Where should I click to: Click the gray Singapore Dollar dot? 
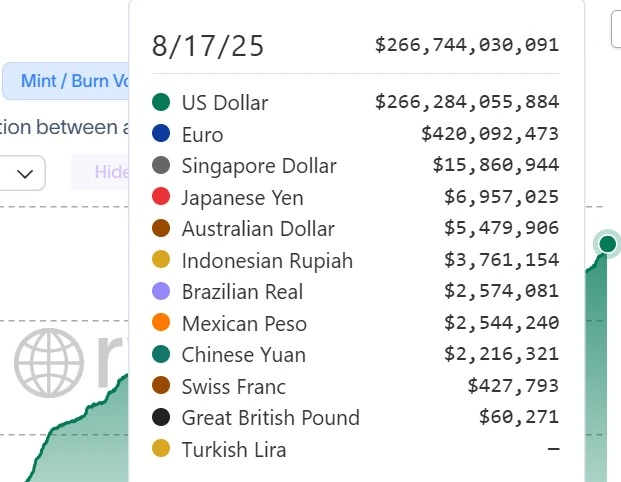(x=161, y=166)
